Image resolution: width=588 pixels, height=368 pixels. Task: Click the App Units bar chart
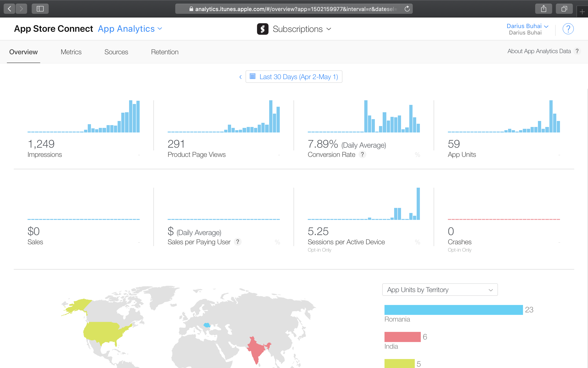(x=504, y=116)
